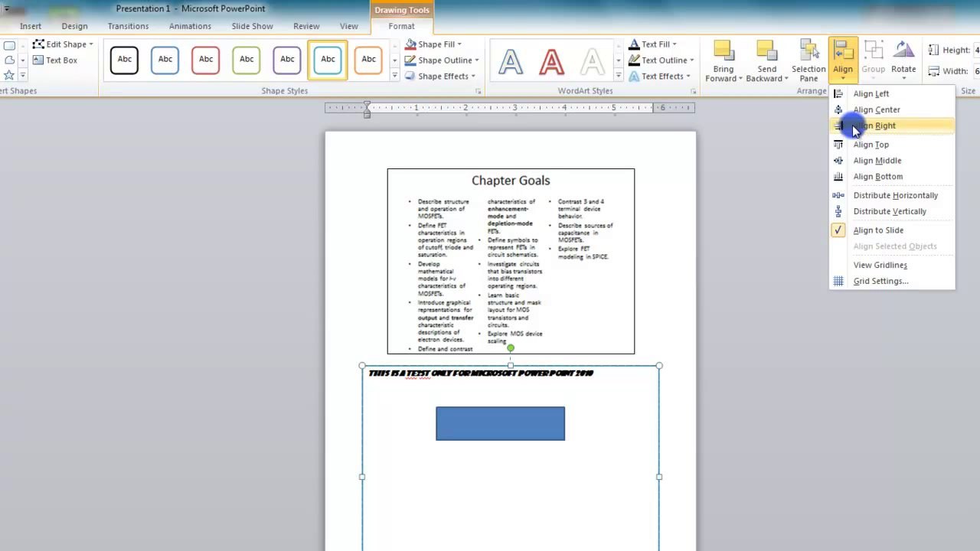Expand the WordArt styles gallery

618,76
